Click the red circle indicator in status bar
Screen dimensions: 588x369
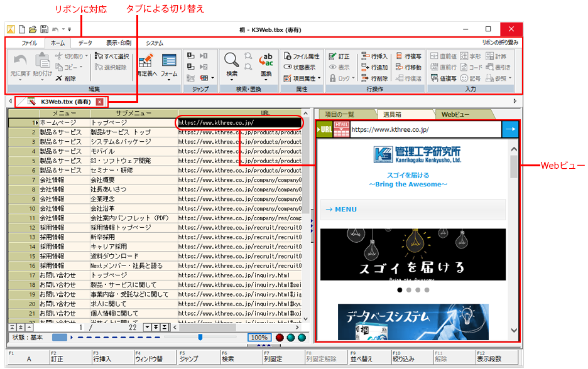click(280, 337)
